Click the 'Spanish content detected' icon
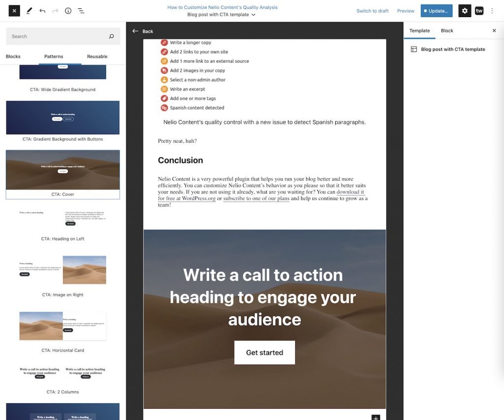The height and width of the screenshot is (420, 504). (x=164, y=108)
